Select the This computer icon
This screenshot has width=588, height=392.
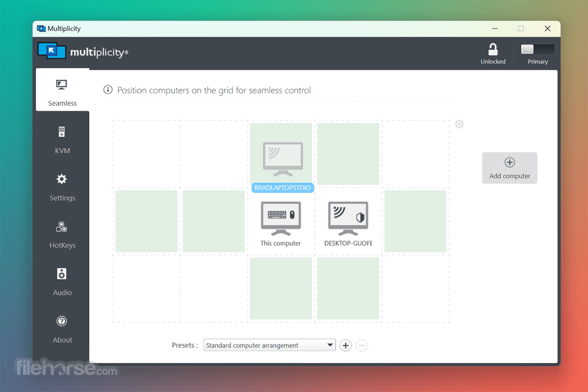click(x=281, y=218)
